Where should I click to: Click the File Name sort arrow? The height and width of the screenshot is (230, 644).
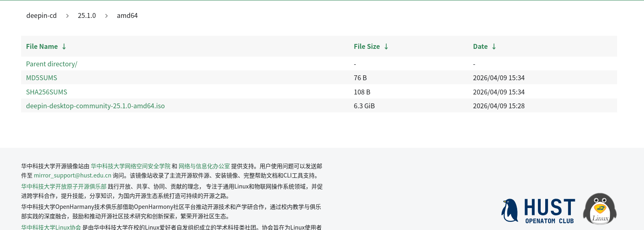(64, 46)
